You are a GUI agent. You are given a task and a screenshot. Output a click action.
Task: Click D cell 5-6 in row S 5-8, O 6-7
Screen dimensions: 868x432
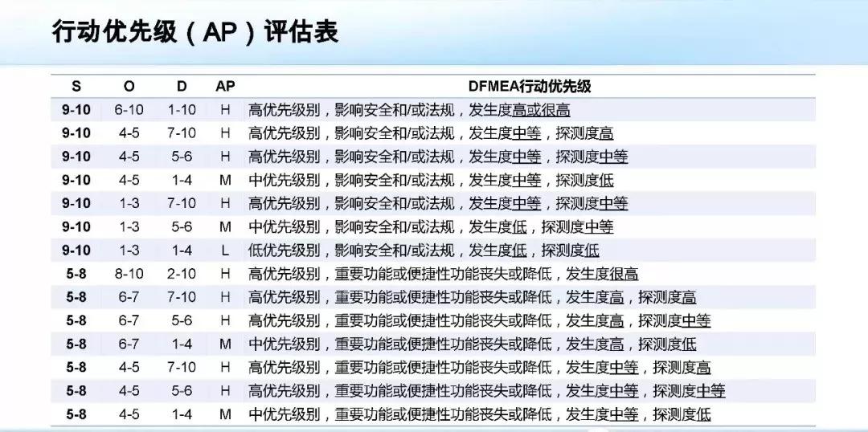182,320
